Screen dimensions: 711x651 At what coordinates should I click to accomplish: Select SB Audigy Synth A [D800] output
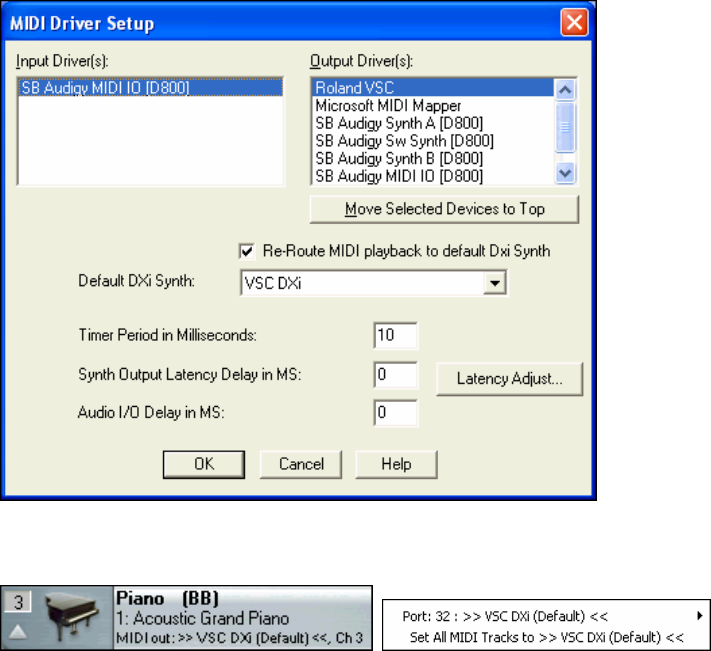tap(433, 123)
